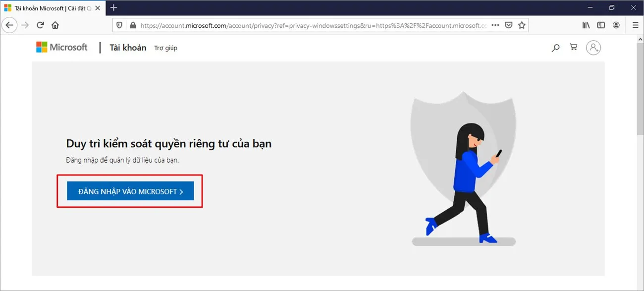This screenshot has width=644, height=291.
Task: Bookmark this page with the star icon
Action: 522,25
